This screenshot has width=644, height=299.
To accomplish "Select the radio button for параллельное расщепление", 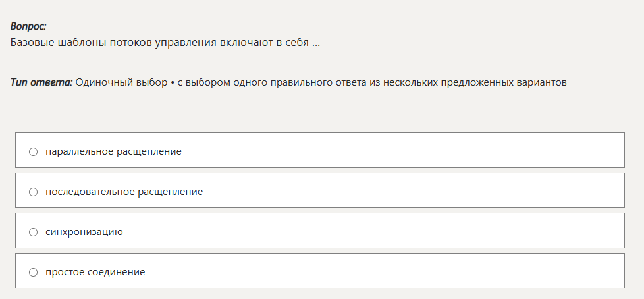I will pos(34,151).
